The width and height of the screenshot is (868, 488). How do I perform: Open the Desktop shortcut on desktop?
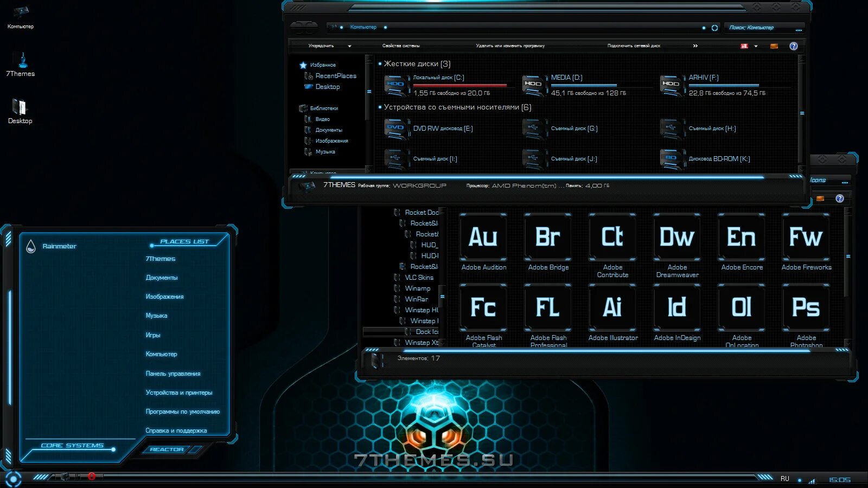point(20,111)
